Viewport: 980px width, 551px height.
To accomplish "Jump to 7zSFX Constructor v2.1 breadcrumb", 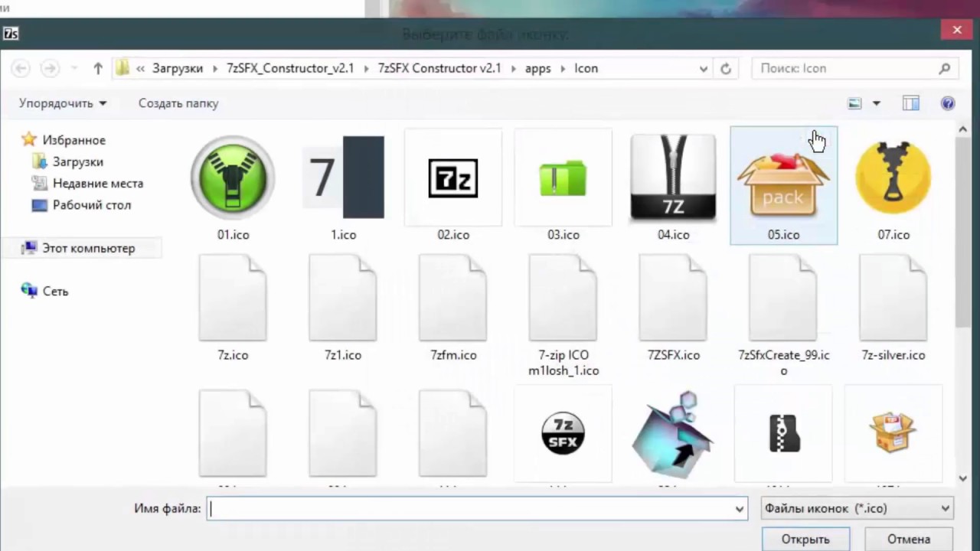I will click(439, 68).
